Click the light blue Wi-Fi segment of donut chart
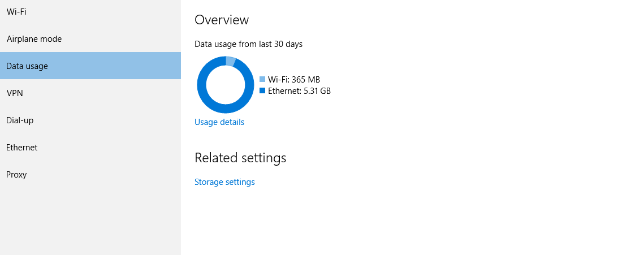This screenshot has height=255, width=644. pos(231,61)
